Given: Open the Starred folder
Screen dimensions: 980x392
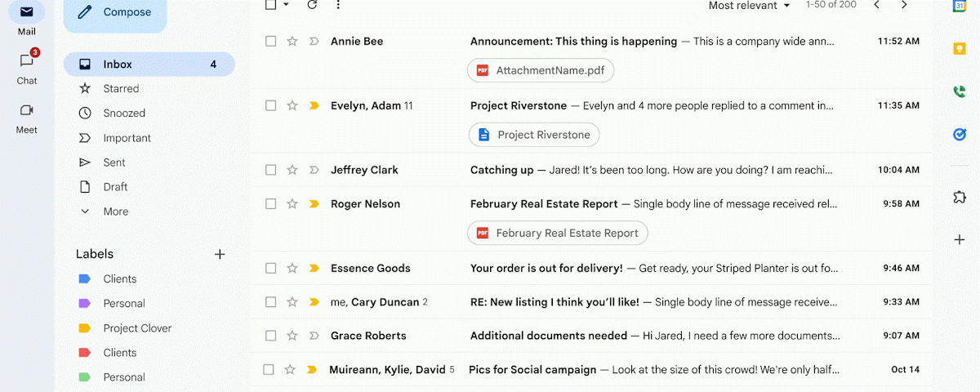Looking at the screenshot, I should (121, 89).
